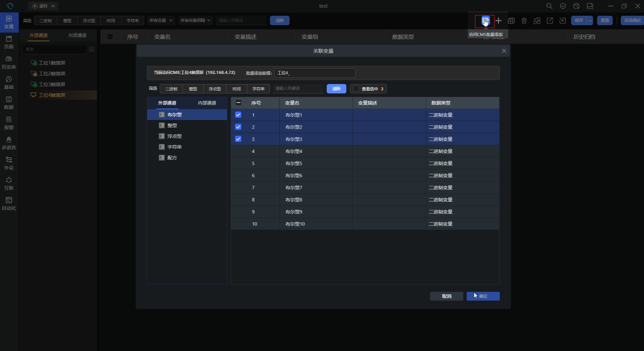Screen dimensions: 644x351
Task: Click the 批量添加前缀 input field
Action: click(x=315, y=73)
